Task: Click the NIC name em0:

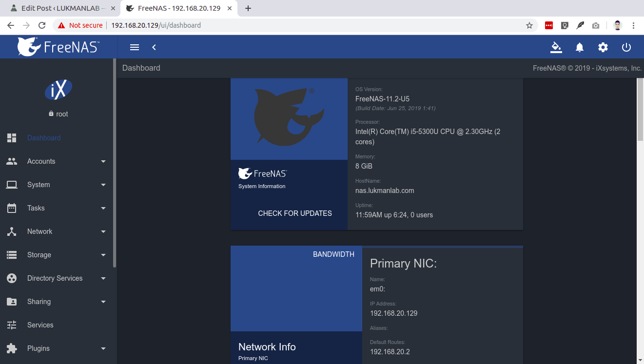Action: point(377,289)
